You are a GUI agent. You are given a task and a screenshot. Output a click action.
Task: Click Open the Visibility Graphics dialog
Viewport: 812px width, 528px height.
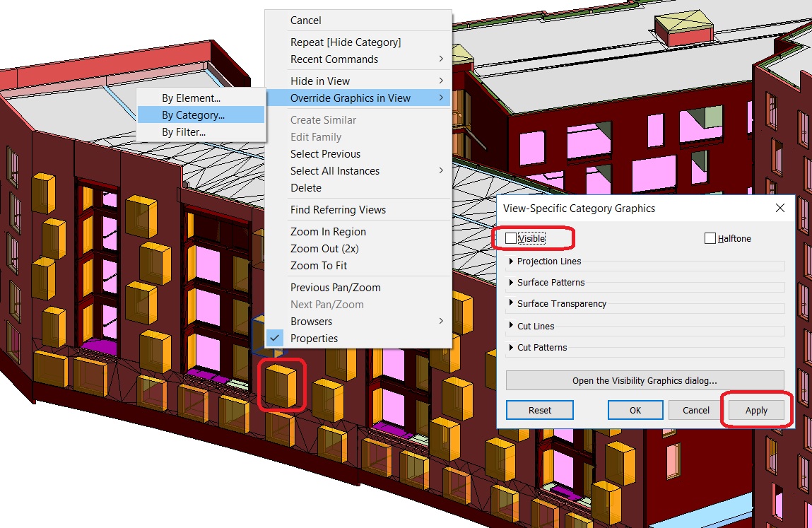[645, 380]
